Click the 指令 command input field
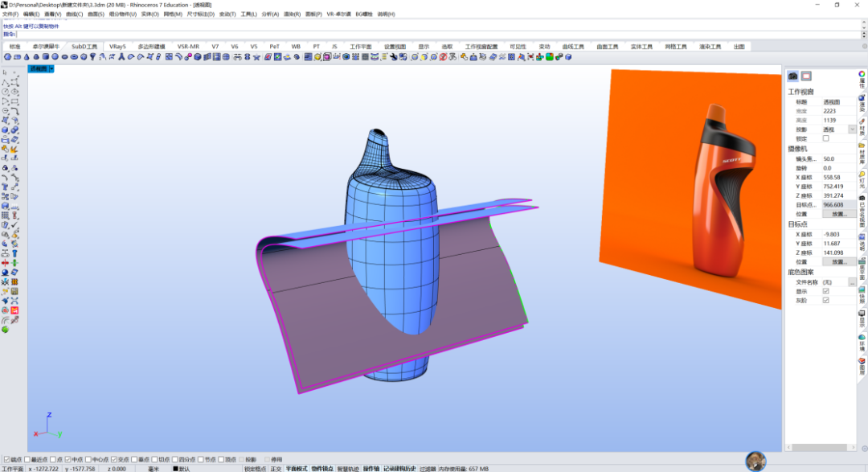The height and width of the screenshot is (472, 868). coord(437,35)
